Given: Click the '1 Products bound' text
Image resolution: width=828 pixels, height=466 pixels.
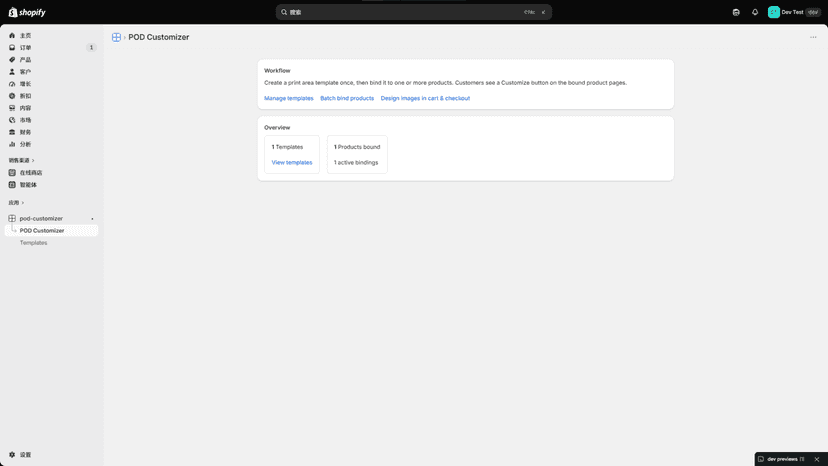Looking at the screenshot, I should click(x=357, y=147).
